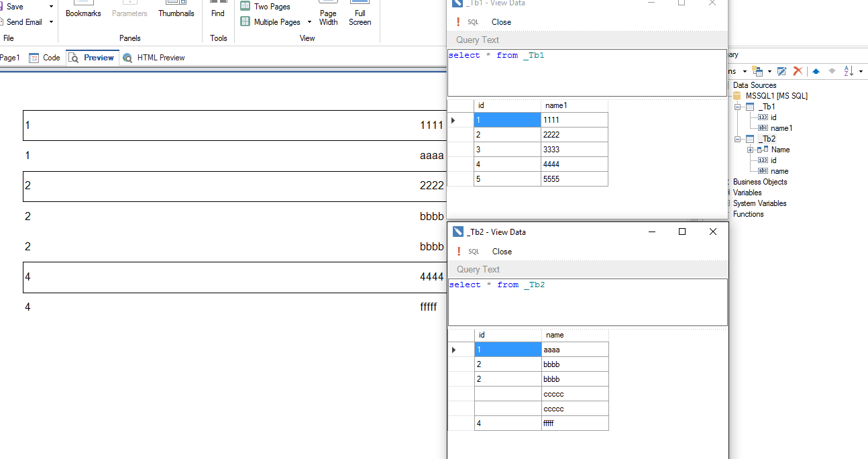
Task: Select the 5555 cell in _Tb1 grid
Action: click(574, 179)
